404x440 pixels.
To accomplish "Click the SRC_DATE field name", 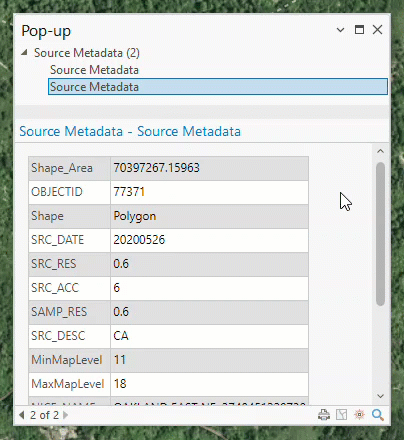I will 57,240.
